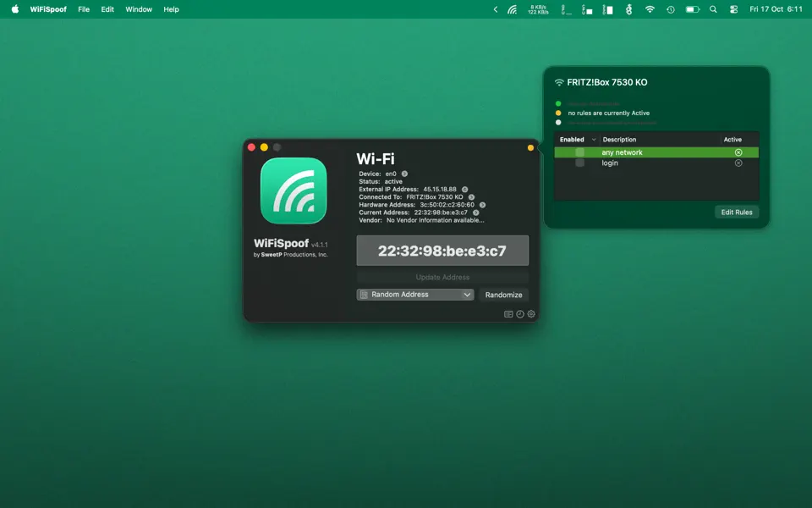This screenshot has height=508, width=812.
Task: Collapse menu bar extras with the left chevron
Action: tap(495, 9)
